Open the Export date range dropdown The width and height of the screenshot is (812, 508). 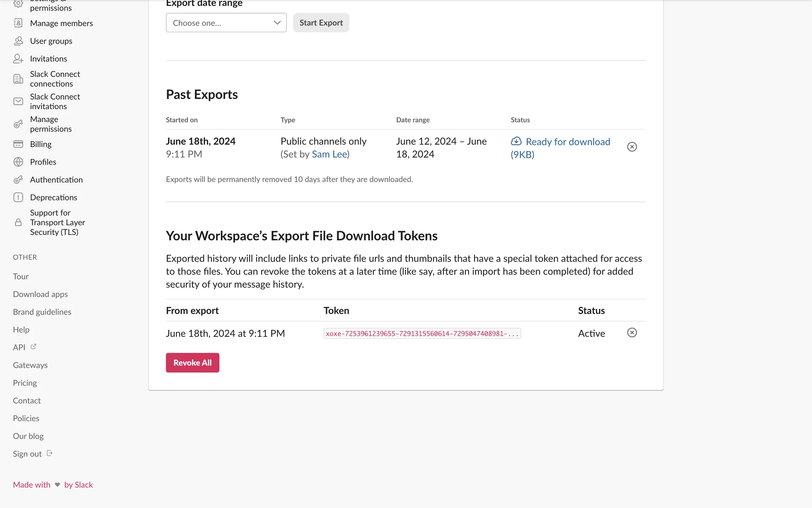click(226, 23)
